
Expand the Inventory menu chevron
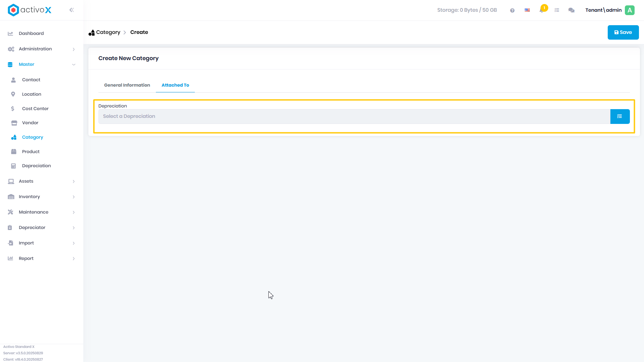(74, 197)
